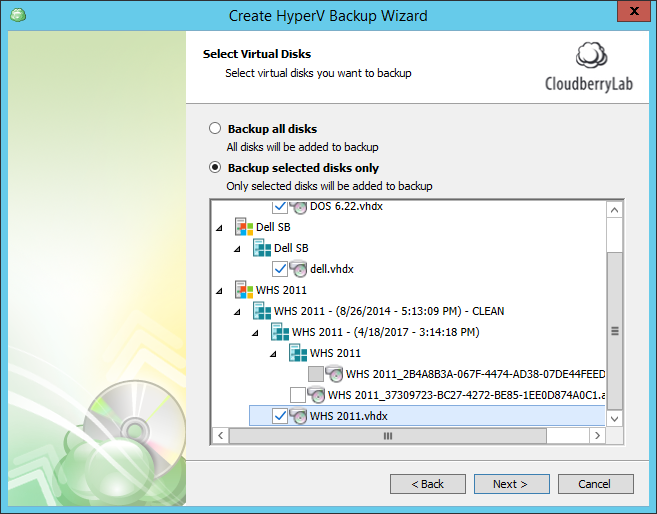Click the nested Dell SB checkpoint icon
The image size is (657, 514).
(262, 248)
